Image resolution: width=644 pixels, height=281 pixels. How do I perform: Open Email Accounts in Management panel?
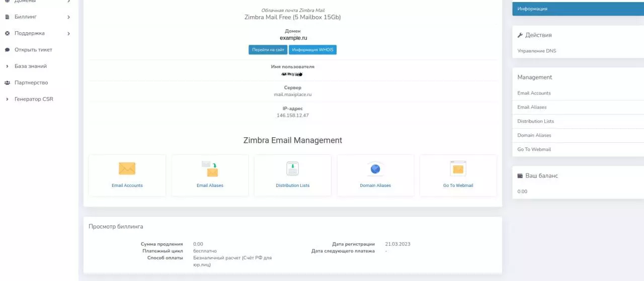[x=534, y=93]
